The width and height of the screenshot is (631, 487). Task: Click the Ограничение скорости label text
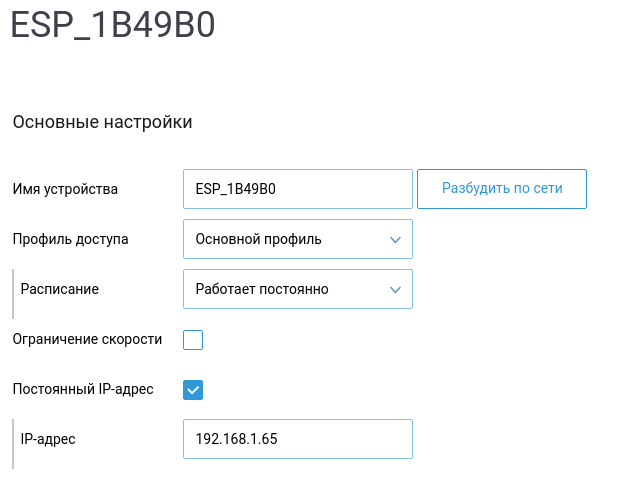click(87, 339)
